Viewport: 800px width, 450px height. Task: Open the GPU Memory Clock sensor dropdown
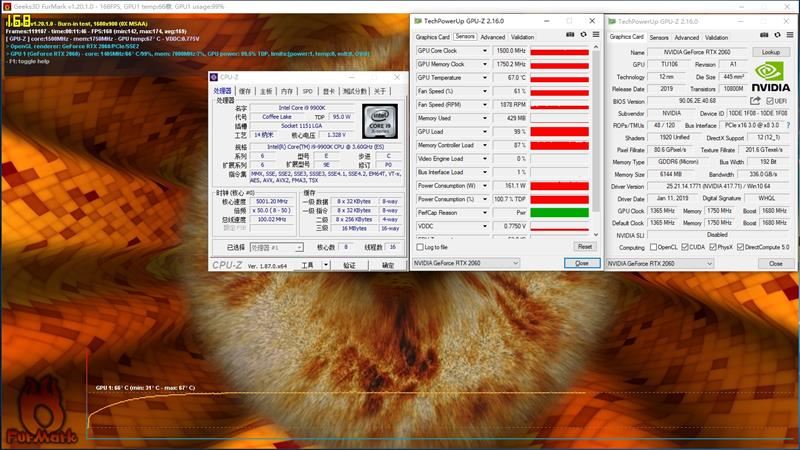pyautogui.click(x=485, y=64)
